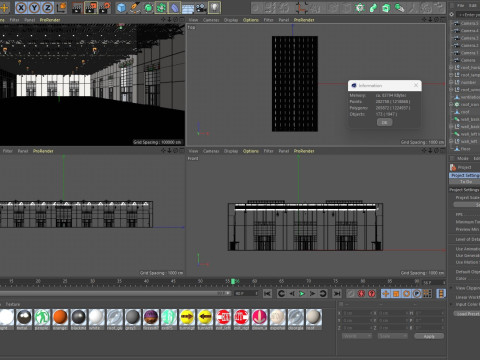Toggle rotation keying circle icon
This screenshot has width=480, height=360.
pos(406,294)
